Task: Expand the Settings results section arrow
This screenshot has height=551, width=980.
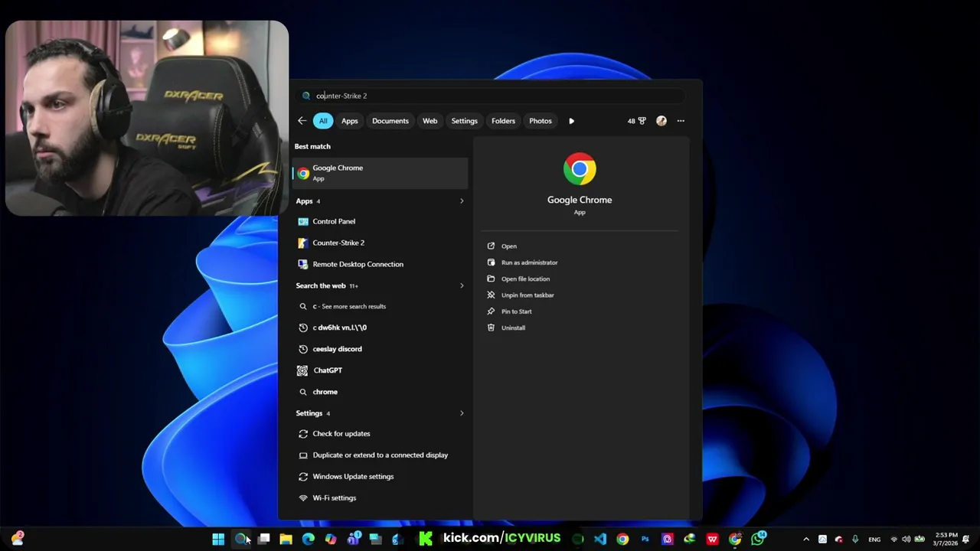Action: (x=462, y=413)
